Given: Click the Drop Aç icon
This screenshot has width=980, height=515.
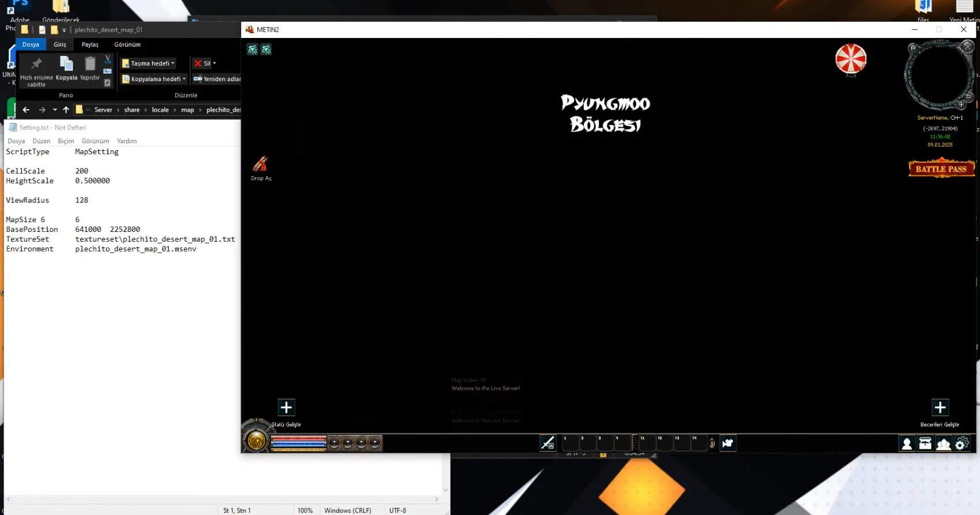Looking at the screenshot, I should tap(260, 165).
